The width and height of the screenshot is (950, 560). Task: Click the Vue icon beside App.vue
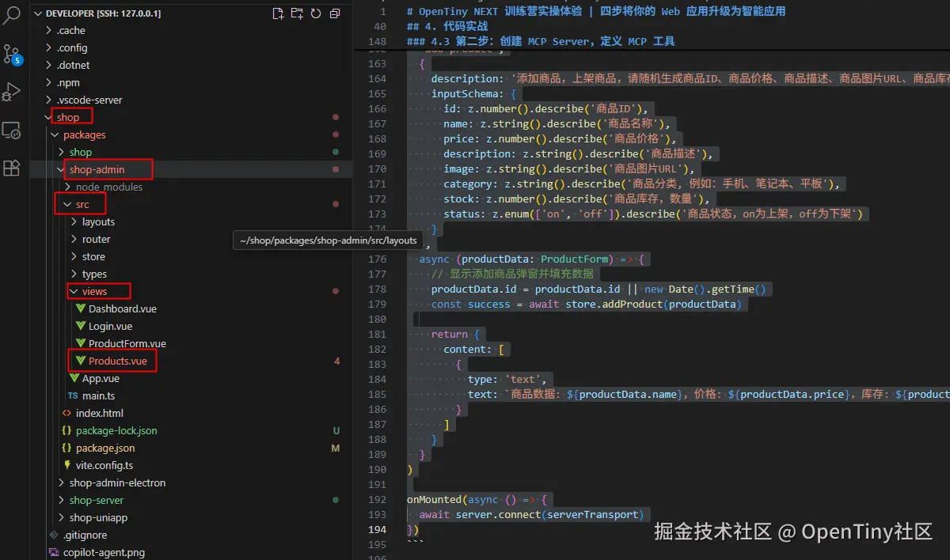tap(74, 378)
